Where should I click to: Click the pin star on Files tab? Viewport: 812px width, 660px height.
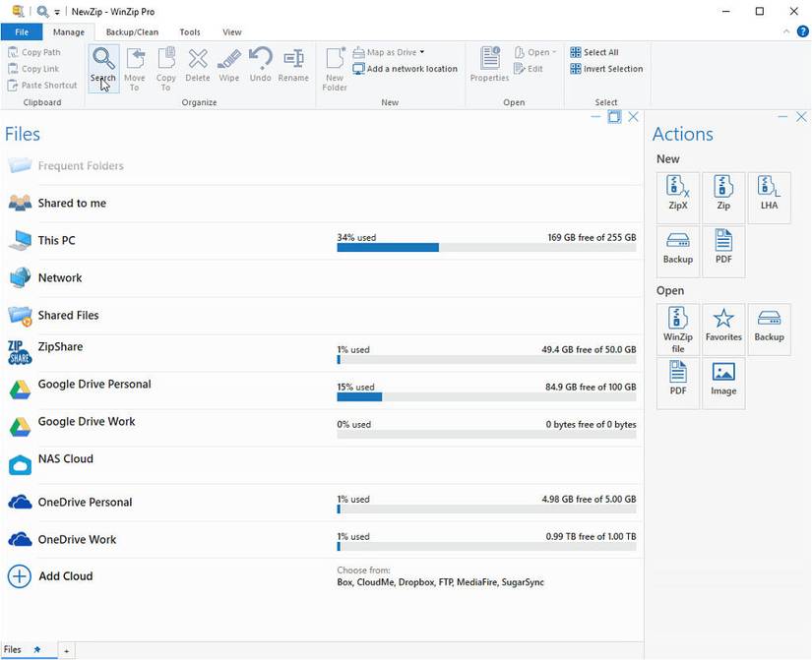[36, 649]
